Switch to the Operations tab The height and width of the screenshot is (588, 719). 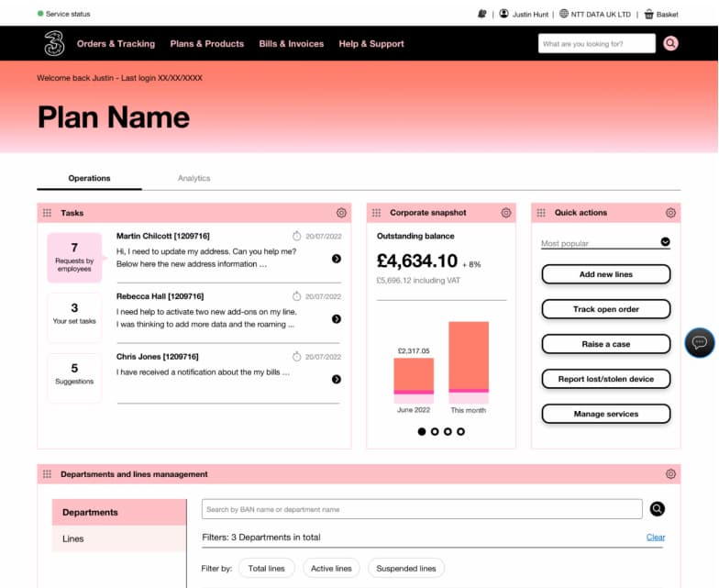point(90,178)
